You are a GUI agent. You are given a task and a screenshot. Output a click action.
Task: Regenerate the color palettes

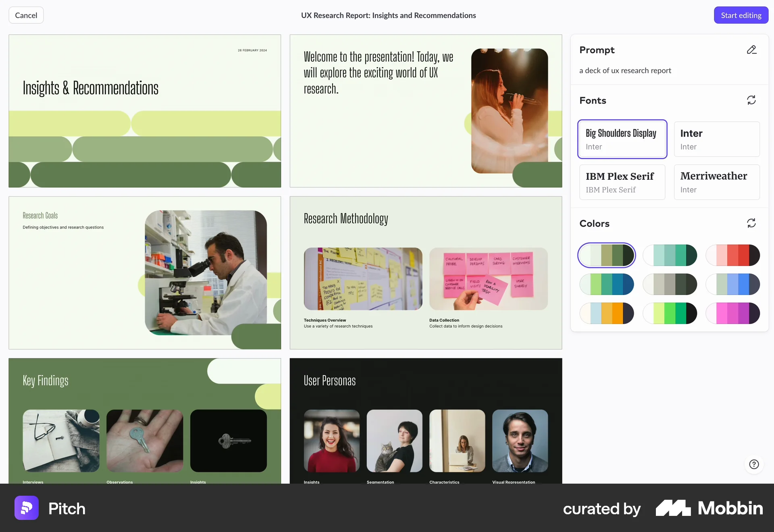tap(751, 223)
